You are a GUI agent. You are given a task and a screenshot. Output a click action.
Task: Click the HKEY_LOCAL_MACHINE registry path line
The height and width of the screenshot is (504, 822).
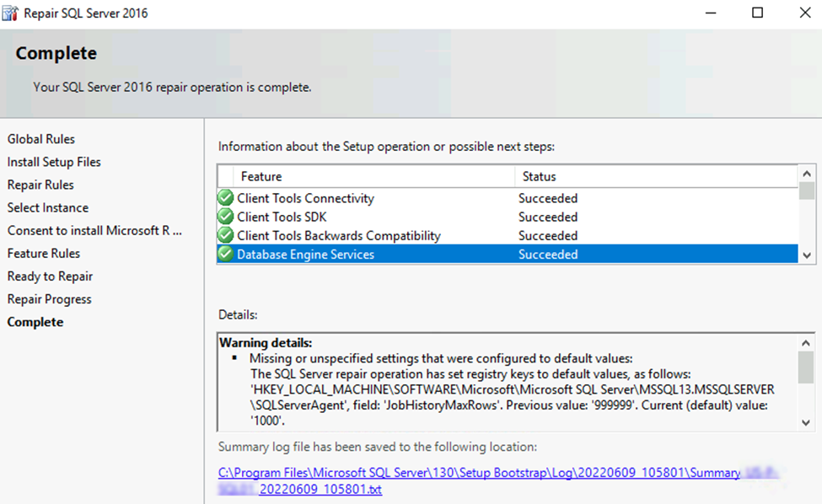pyautogui.click(x=513, y=389)
